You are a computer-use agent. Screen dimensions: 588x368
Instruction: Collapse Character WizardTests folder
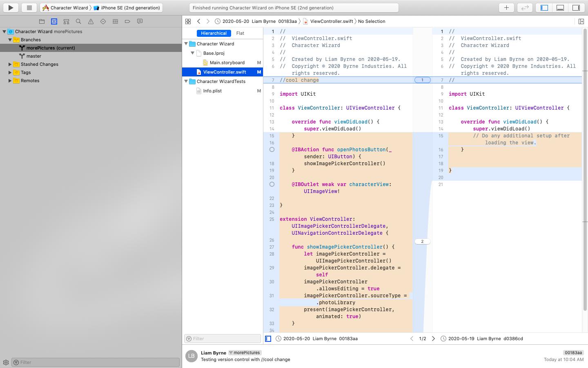tap(186, 81)
